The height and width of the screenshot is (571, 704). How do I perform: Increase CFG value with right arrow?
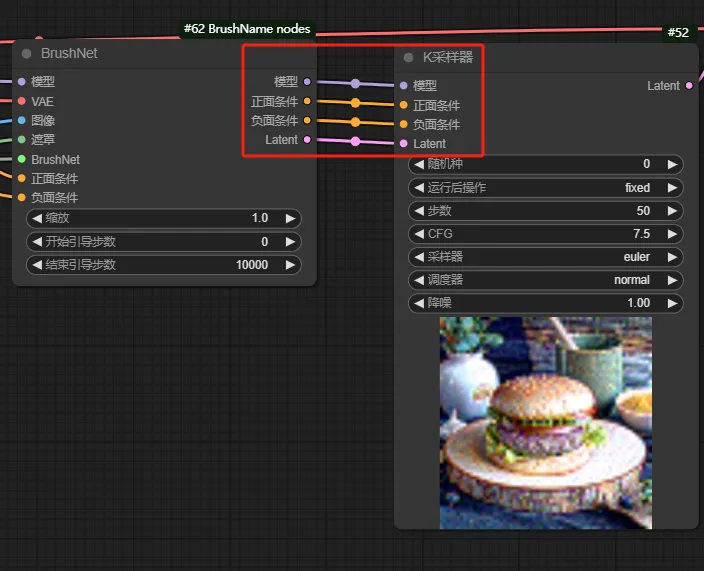click(x=672, y=234)
